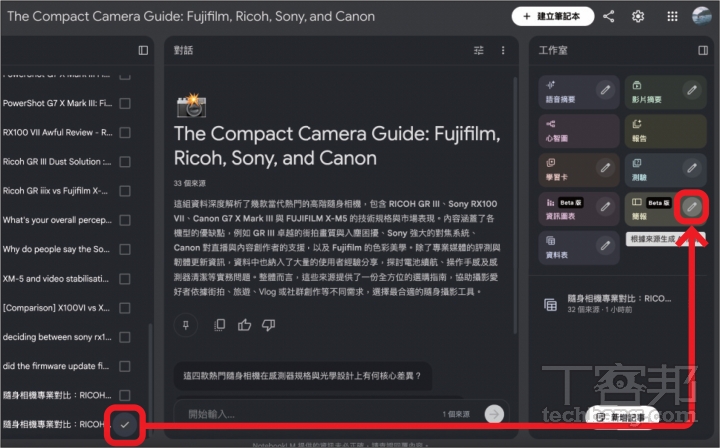Collapse the 工作室 studio panel

click(x=703, y=50)
